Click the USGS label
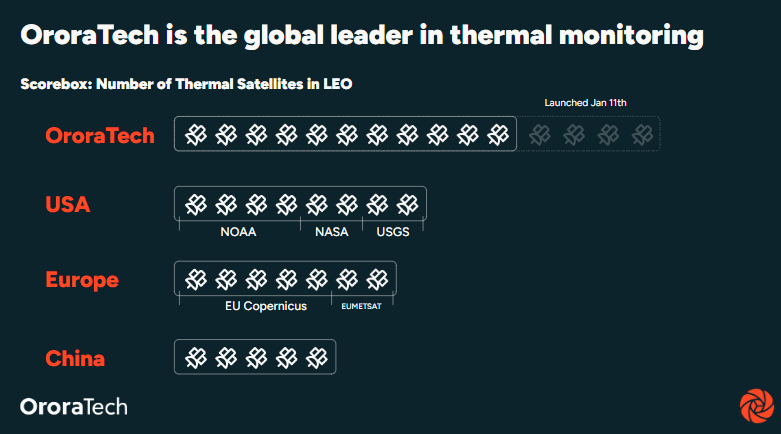This screenshot has height=434, width=781. [x=393, y=232]
